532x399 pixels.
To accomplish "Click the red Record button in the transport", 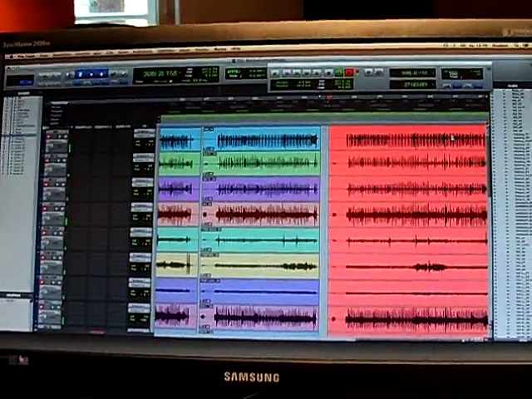I will tap(349, 72).
